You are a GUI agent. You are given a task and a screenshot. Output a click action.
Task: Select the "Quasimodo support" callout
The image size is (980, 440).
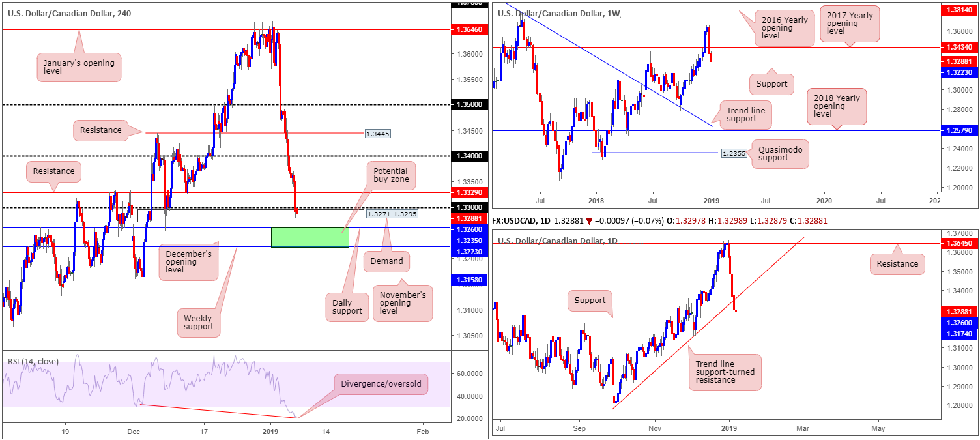click(781, 154)
